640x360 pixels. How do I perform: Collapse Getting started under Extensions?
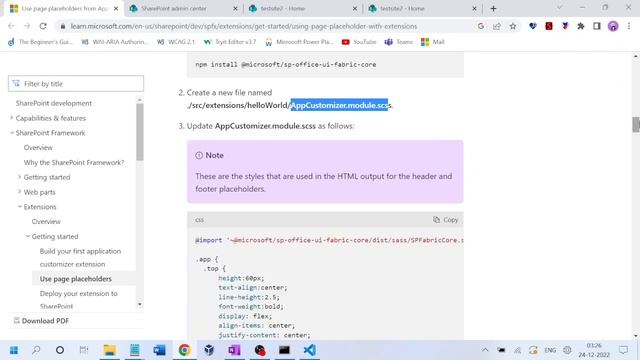tap(28, 236)
